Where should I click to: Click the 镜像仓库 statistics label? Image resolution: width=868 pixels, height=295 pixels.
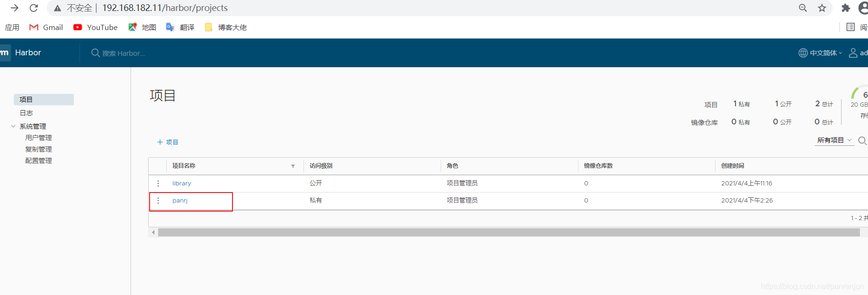(x=705, y=122)
